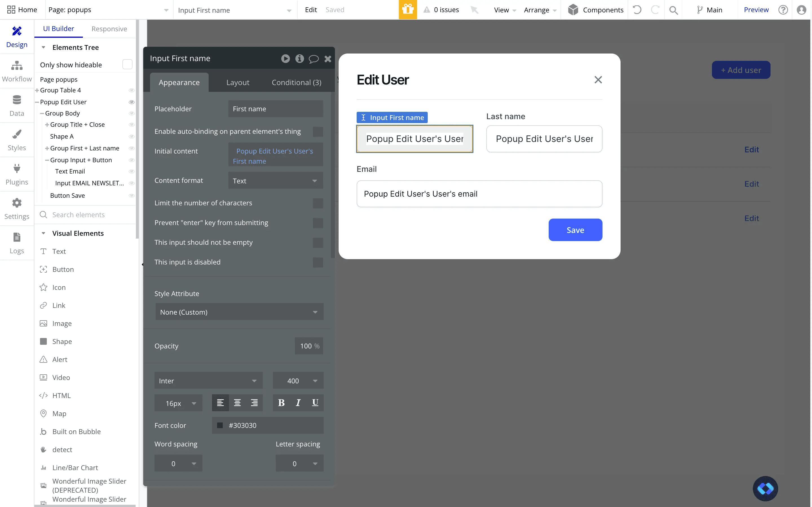
Task: Switch to the Responsive tab
Action: pyautogui.click(x=109, y=29)
